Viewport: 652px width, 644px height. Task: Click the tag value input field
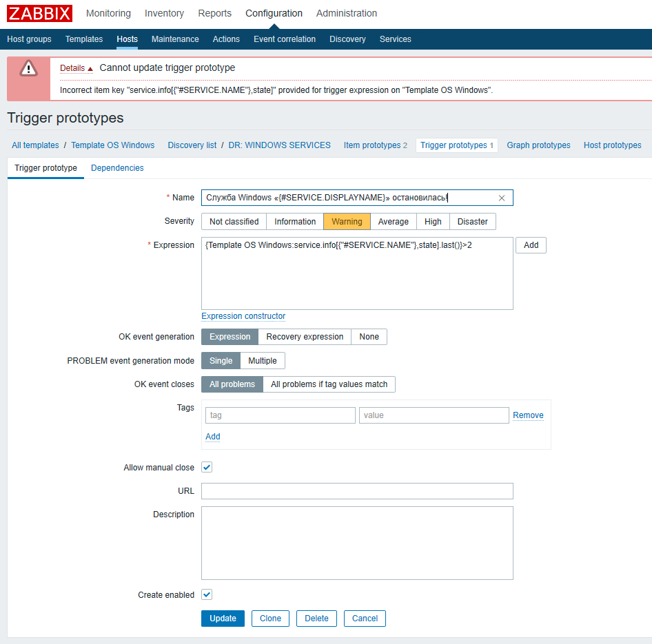(x=434, y=415)
